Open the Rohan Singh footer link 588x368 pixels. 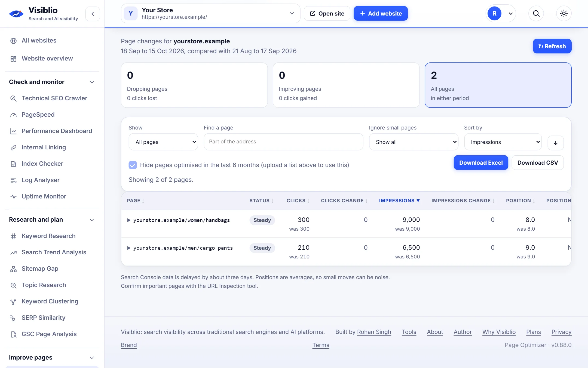(374, 332)
